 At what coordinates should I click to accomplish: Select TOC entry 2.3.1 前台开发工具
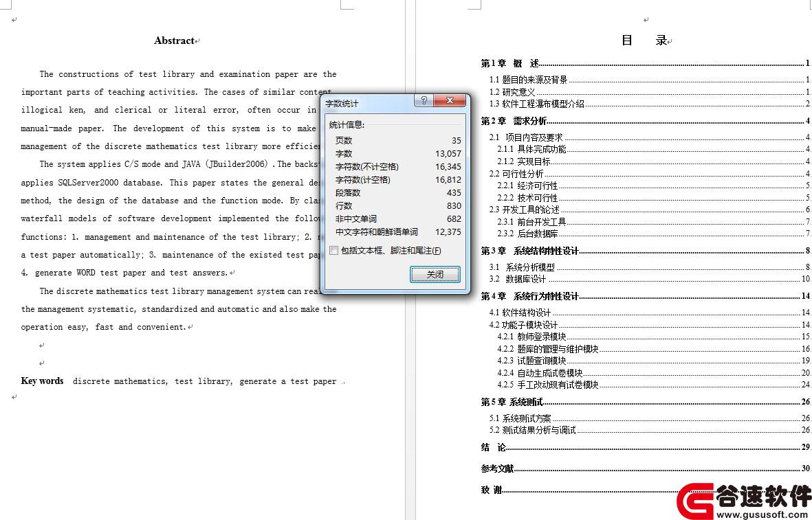coord(654,222)
